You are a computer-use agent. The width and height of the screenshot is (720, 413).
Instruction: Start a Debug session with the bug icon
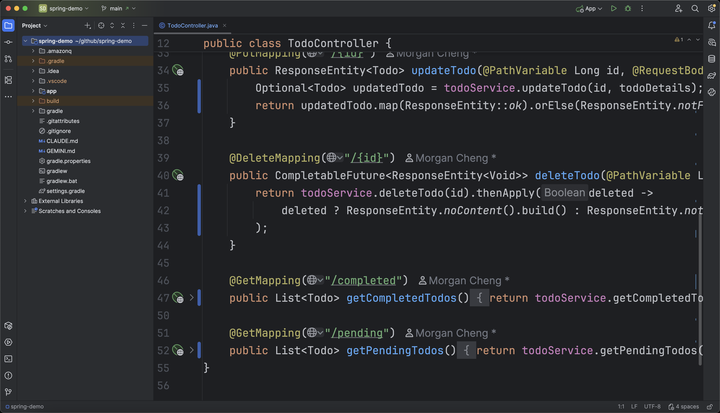pyautogui.click(x=628, y=8)
